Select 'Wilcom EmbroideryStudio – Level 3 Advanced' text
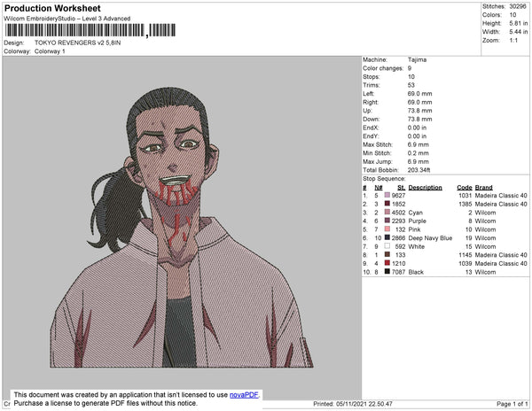 (x=67, y=19)
